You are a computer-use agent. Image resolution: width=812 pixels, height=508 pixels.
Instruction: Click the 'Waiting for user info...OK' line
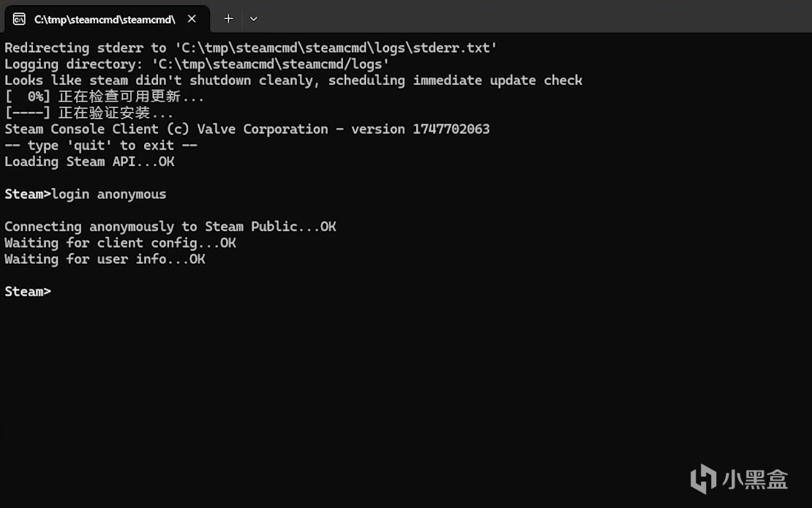[105, 259]
